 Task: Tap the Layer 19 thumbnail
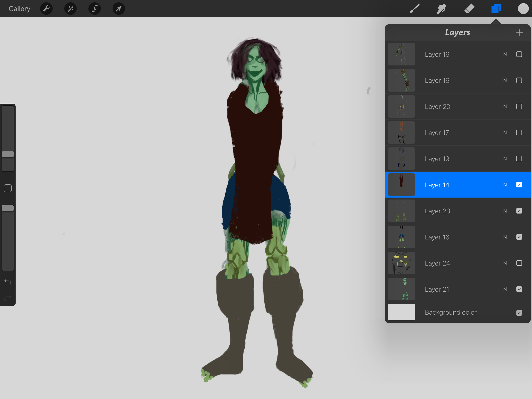click(x=401, y=159)
